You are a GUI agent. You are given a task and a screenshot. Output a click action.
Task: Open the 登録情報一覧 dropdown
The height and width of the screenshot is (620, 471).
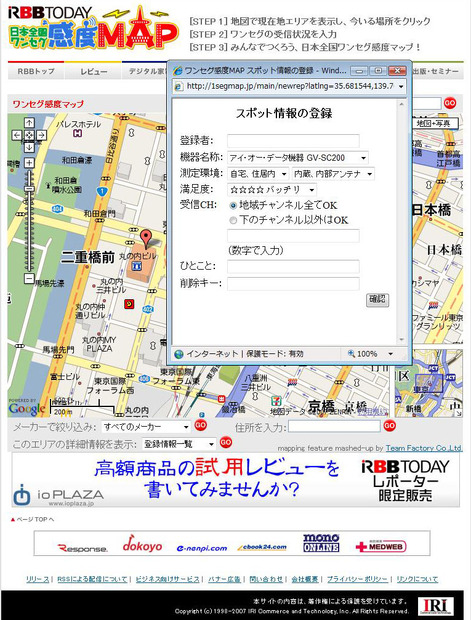point(179,444)
